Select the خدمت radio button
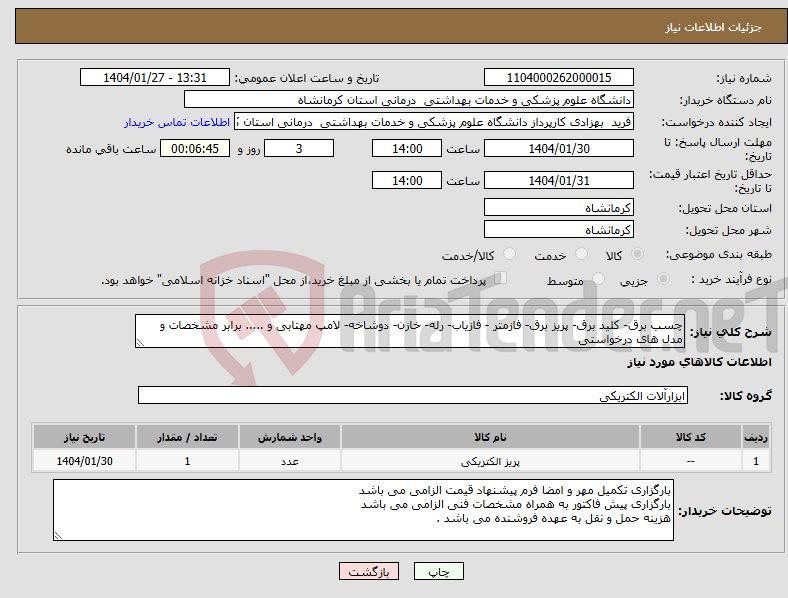This screenshot has height=598, width=788. pyautogui.click(x=581, y=254)
